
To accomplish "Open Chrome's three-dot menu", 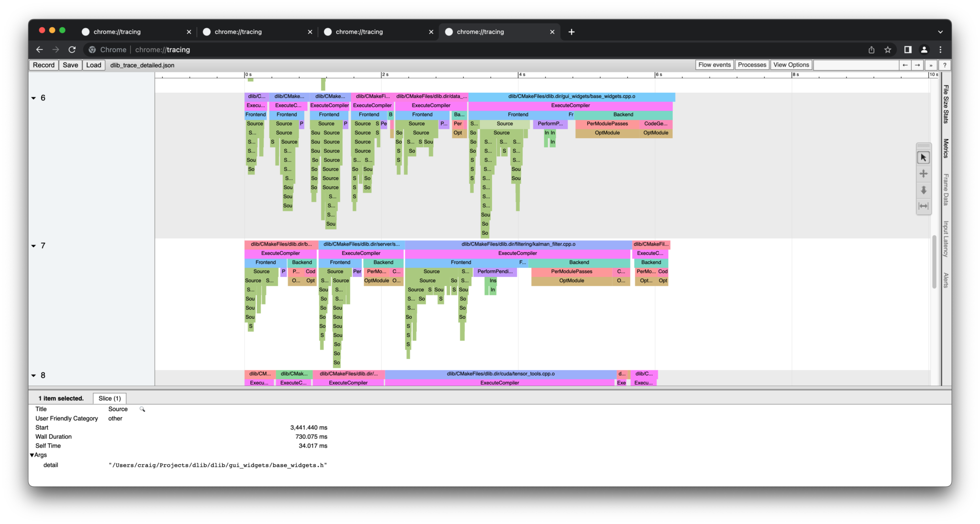I will point(940,49).
